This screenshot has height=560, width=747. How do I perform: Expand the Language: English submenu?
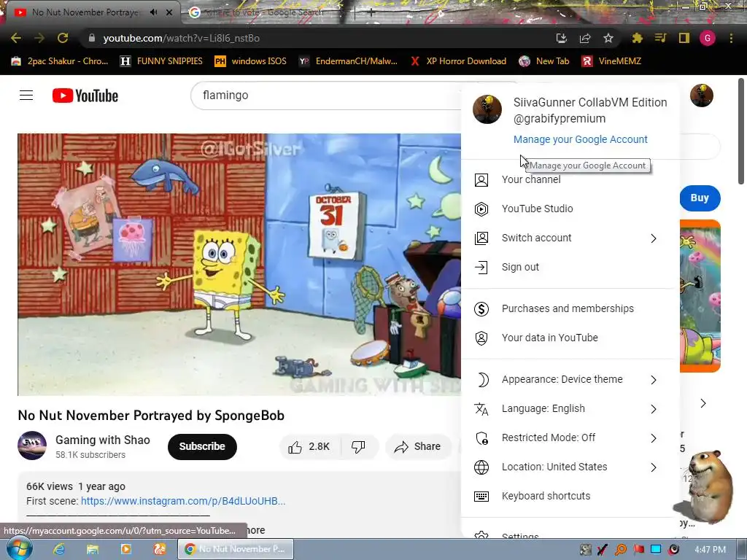point(654,409)
